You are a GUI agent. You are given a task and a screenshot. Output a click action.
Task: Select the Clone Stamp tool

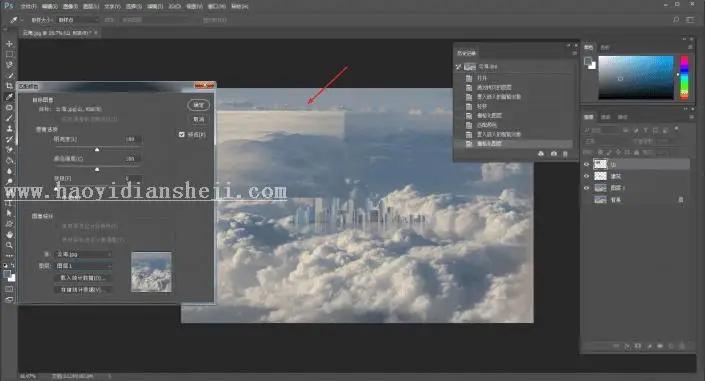(x=9, y=129)
